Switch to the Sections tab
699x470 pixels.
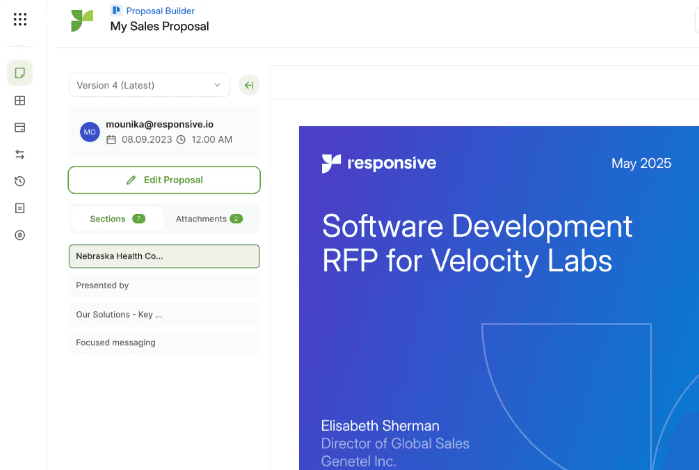tap(117, 218)
